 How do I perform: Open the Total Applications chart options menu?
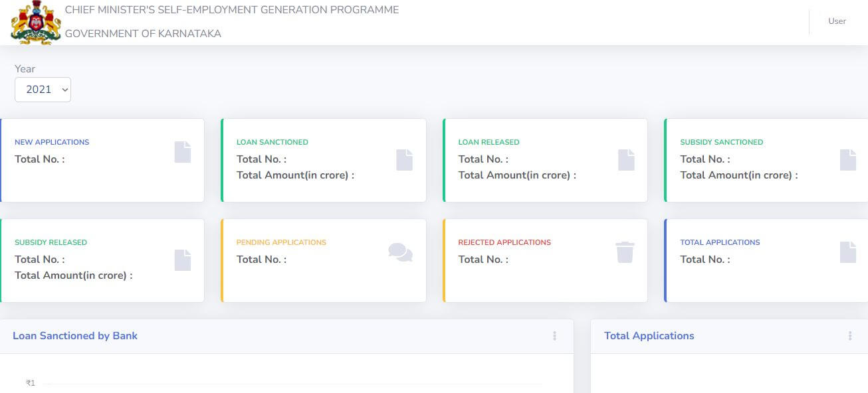[849, 336]
